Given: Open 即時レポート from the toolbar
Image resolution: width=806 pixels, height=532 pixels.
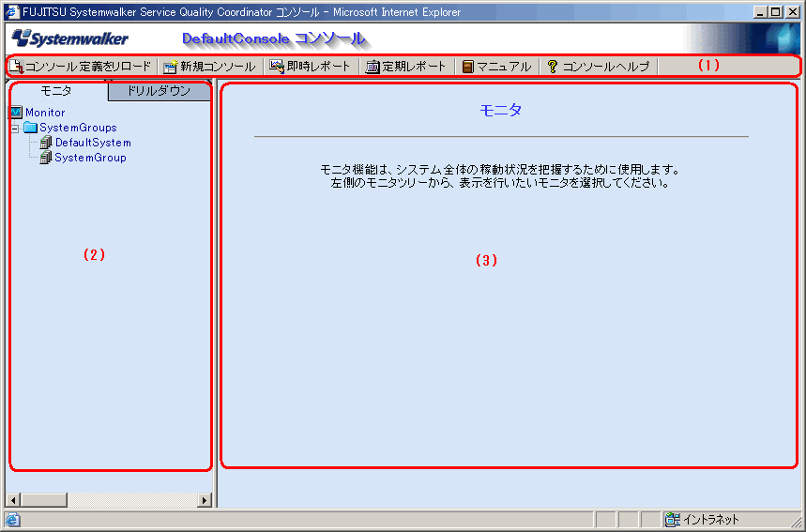Looking at the screenshot, I should tap(310, 67).
